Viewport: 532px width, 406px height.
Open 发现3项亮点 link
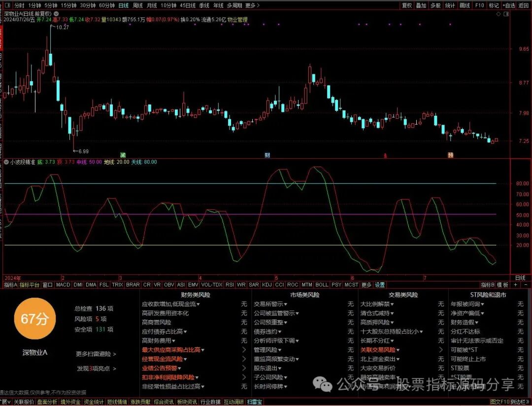pyautogui.click(x=97, y=369)
